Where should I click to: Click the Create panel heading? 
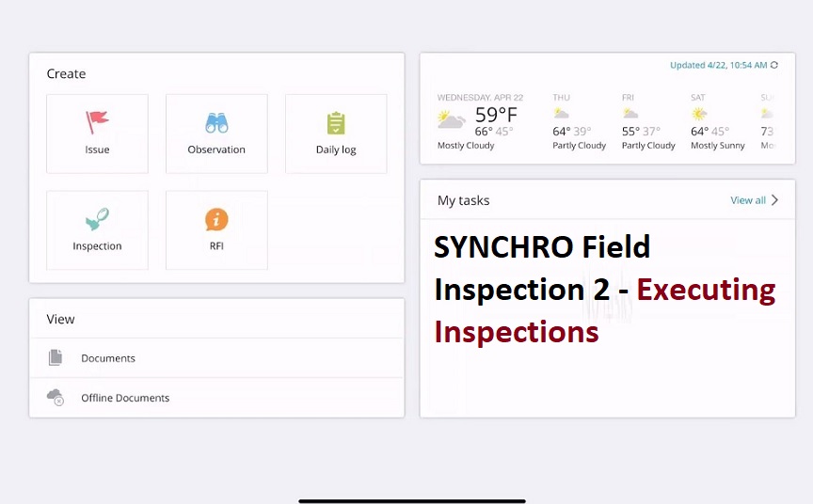point(66,73)
